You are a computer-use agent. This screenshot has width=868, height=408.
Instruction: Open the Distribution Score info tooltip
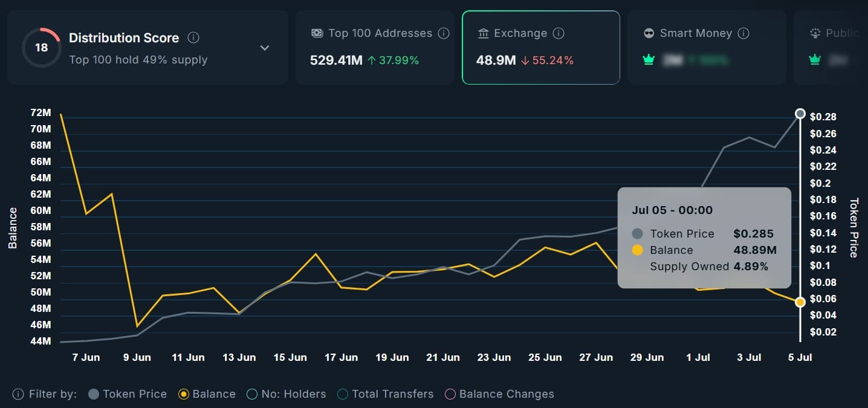pos(193,37)
